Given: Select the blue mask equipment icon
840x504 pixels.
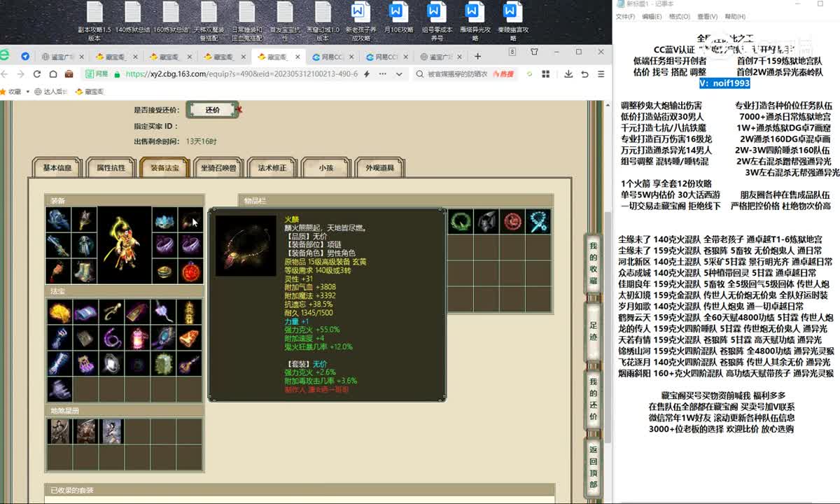Looking at the screenshot, I should pos(164,219).
